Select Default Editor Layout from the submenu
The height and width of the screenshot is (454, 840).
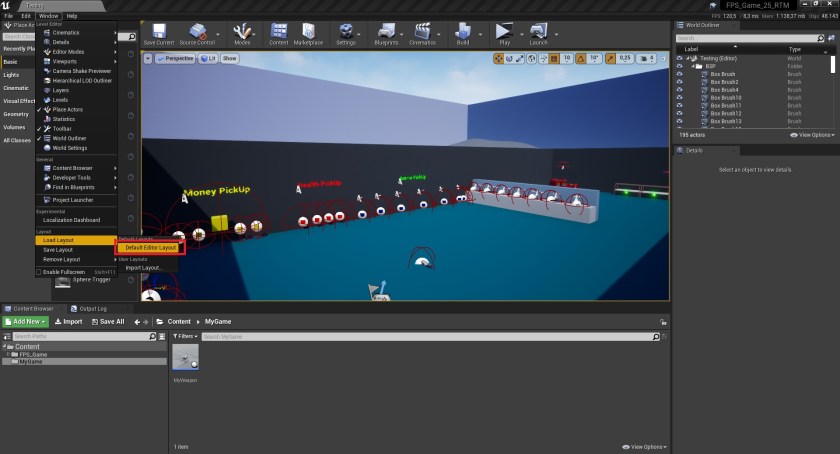pos(151,247)
